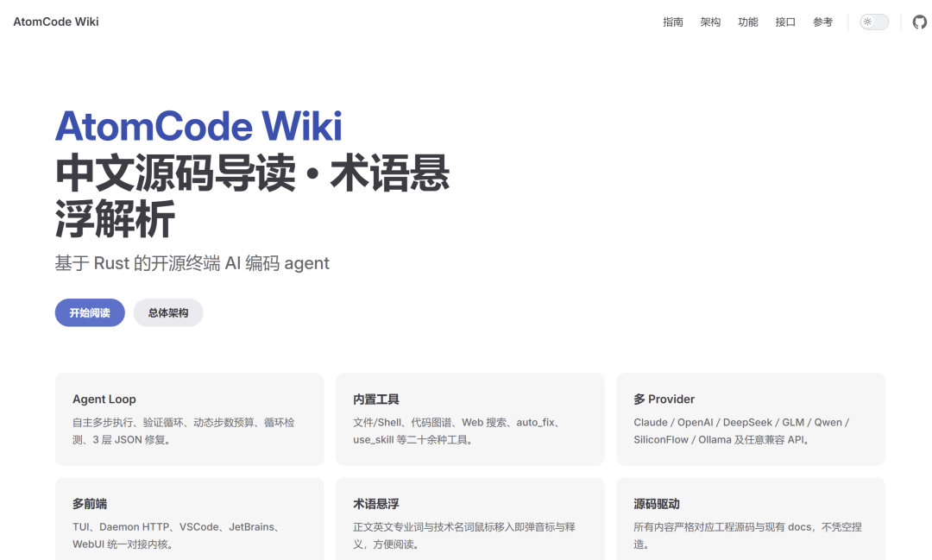Click text TUI、Daemon HTTP、VSCode、JetBrains

point(173,526)
